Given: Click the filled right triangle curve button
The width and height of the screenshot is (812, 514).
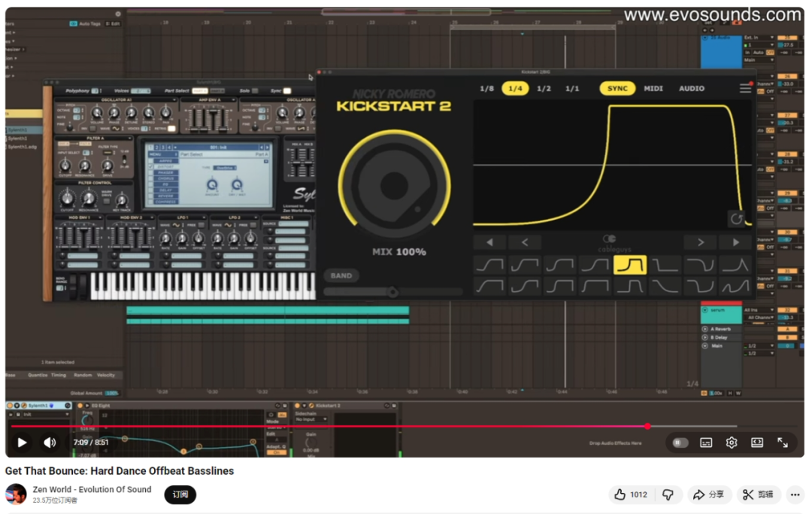Looking at the screenshot, I should 735,242.
